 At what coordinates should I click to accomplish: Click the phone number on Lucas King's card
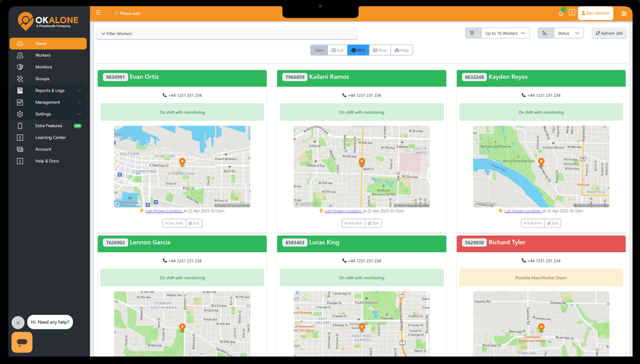364,261
